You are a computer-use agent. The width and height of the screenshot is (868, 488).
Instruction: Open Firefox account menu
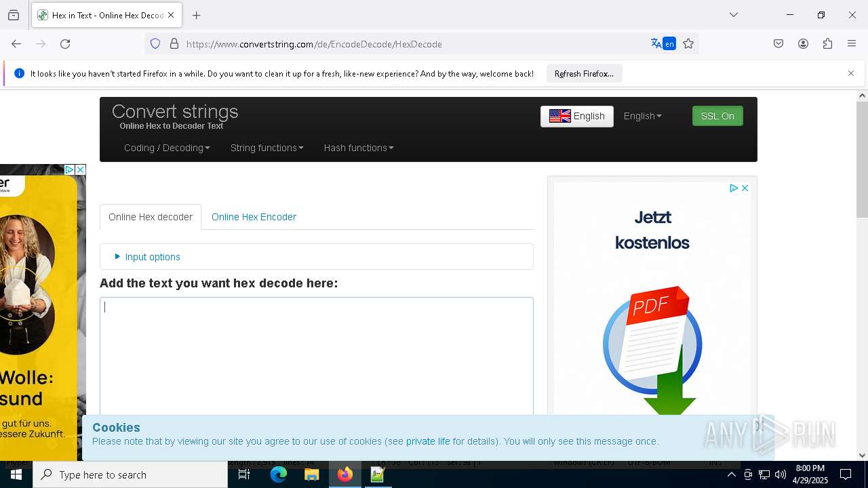[803, 44]
